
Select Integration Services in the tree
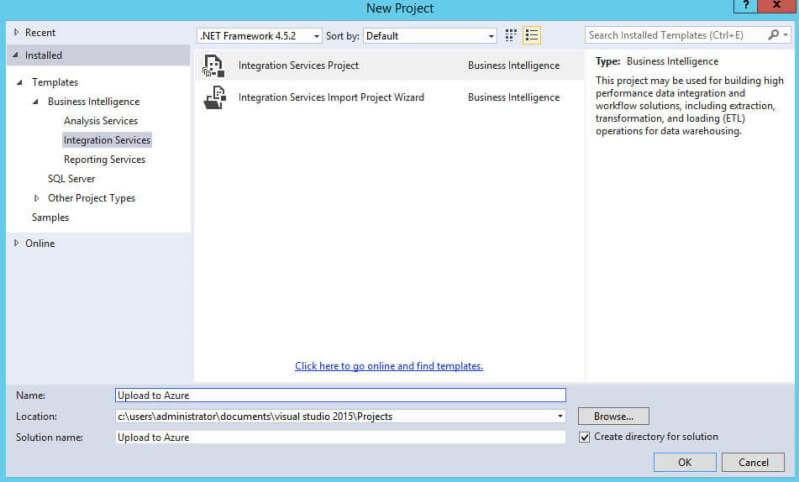click(x=107, y=140)
